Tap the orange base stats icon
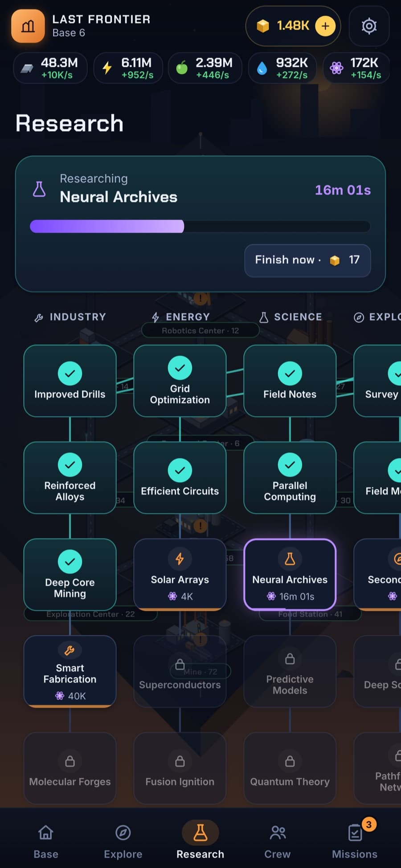Viewport: 401px width, 868px height. point(28,26)
